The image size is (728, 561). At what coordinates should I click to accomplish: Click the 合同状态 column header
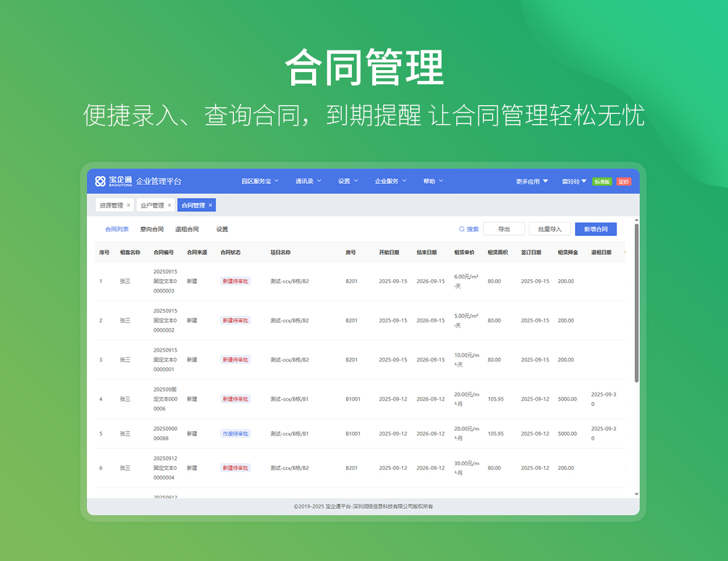[231, 252]
